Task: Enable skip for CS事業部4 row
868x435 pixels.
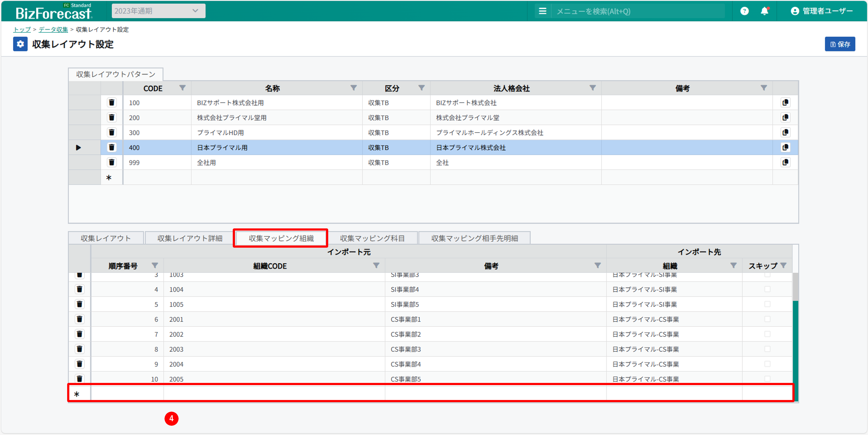Action: point(767,364)
